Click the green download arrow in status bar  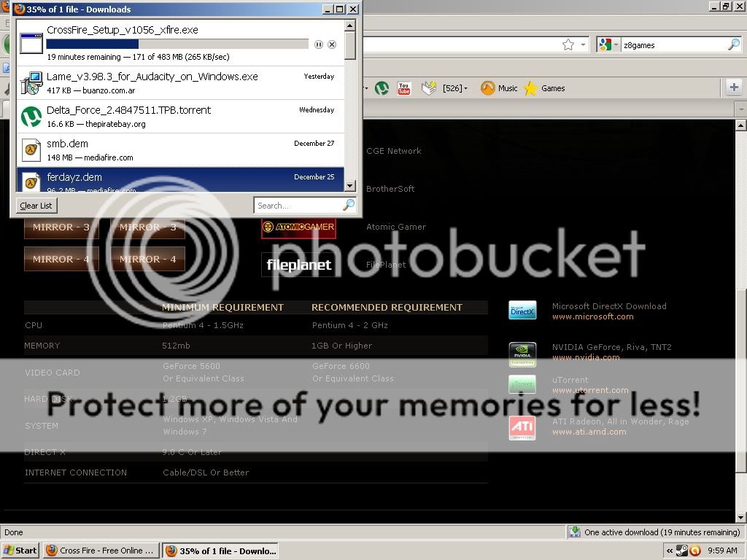click(575, 532)
